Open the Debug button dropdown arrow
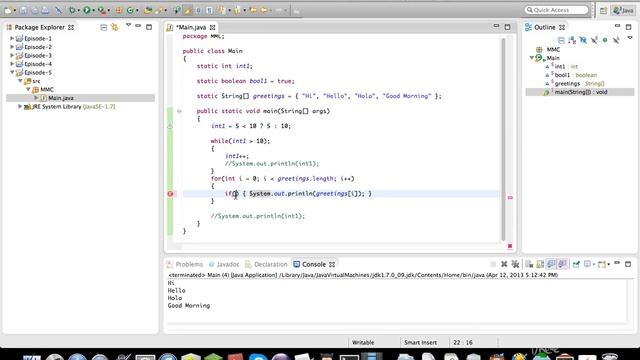640x360 pixels. pos(78,10)
